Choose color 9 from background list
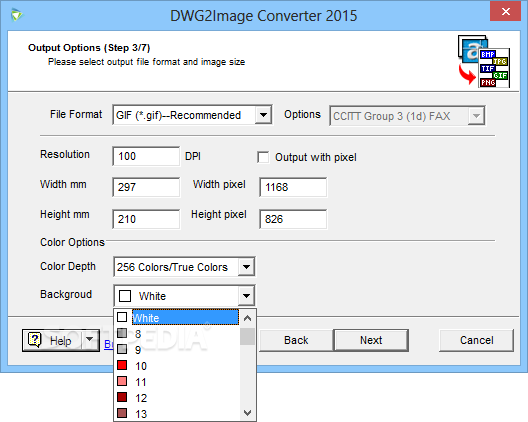 tap(177, 350)
